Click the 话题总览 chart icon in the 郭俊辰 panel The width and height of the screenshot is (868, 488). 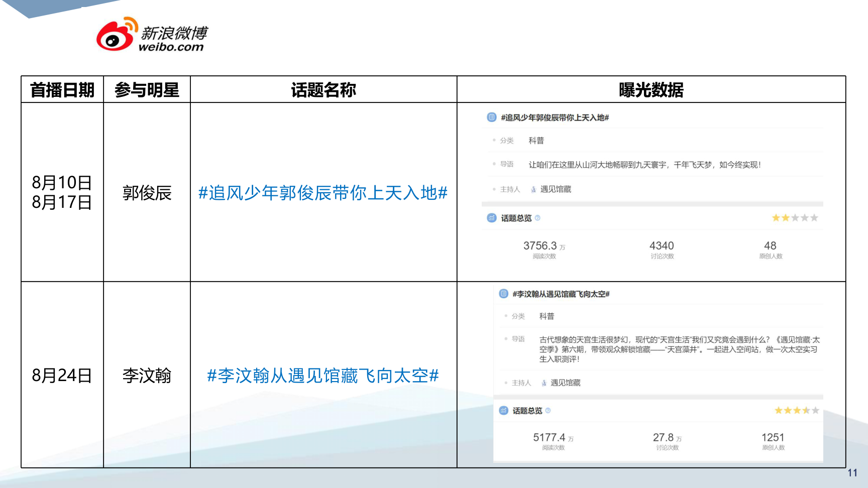tap(492, 218)
